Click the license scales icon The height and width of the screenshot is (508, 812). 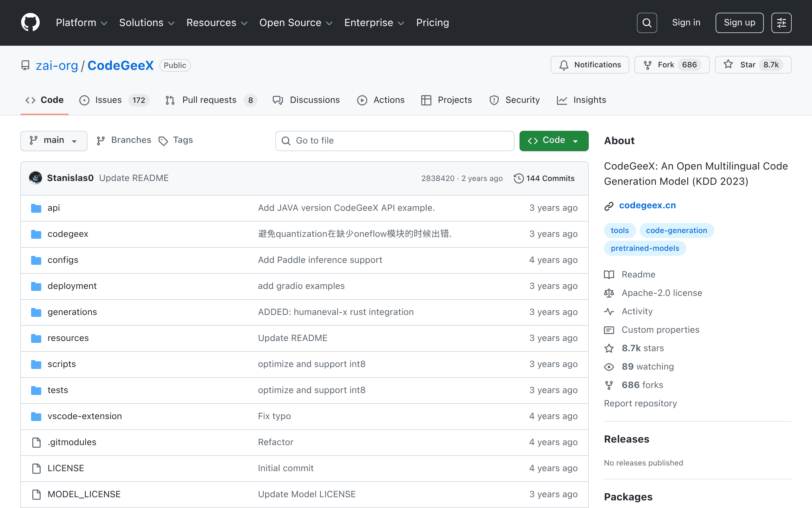pyautogui.click(x=609, y=293)
